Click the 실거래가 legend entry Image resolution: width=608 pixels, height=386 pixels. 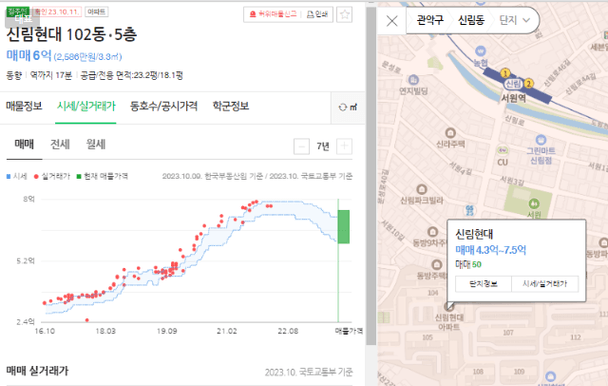(x=52, y=177)
